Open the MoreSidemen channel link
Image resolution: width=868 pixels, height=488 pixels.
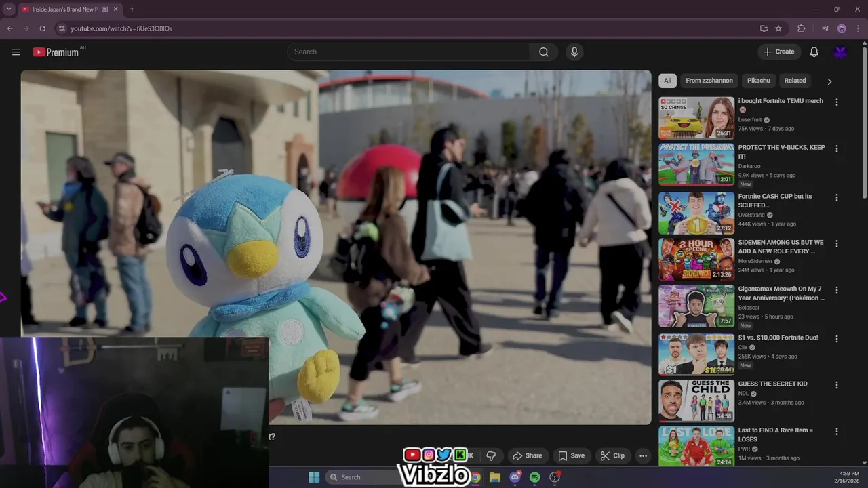[x=755, y=261]
